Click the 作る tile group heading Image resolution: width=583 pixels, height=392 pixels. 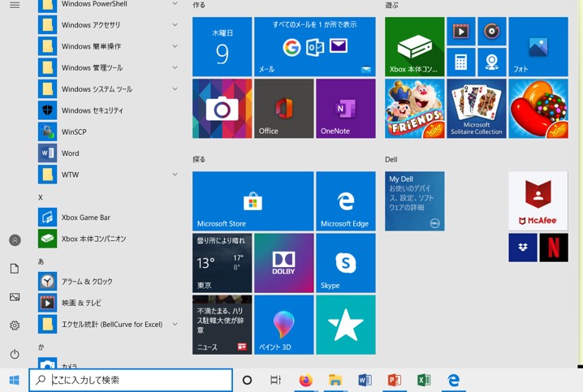(199, 5)
